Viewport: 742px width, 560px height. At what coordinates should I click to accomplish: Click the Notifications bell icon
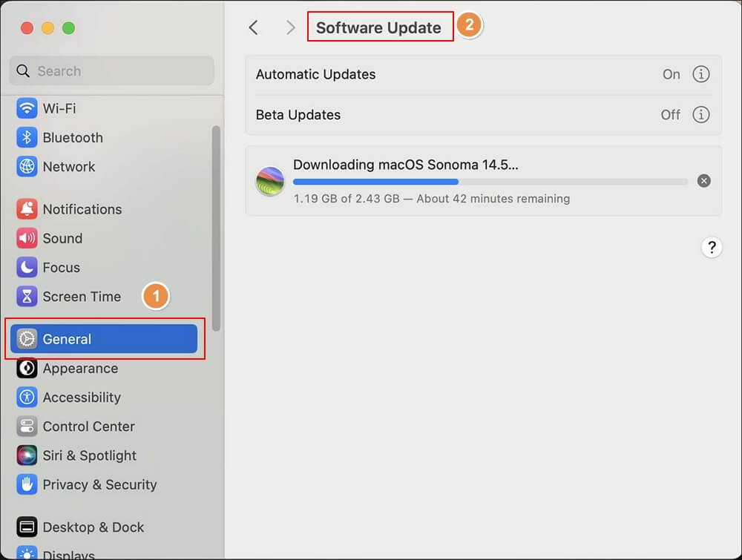click(x=27, y=209)
